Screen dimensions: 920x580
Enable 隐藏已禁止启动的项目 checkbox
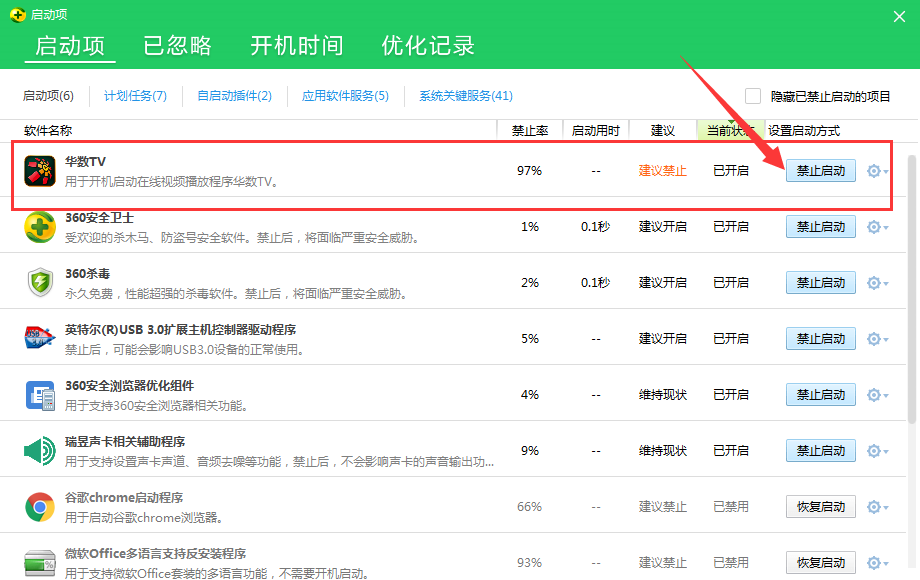click(x=753, y=96)
